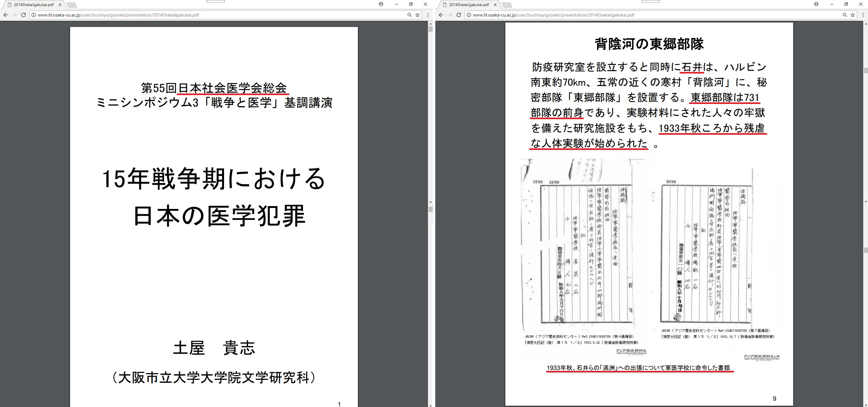The height and width of the screenshot is (407, 868).
Task: Open new tab in right browser window
Action: coord(507,5)
